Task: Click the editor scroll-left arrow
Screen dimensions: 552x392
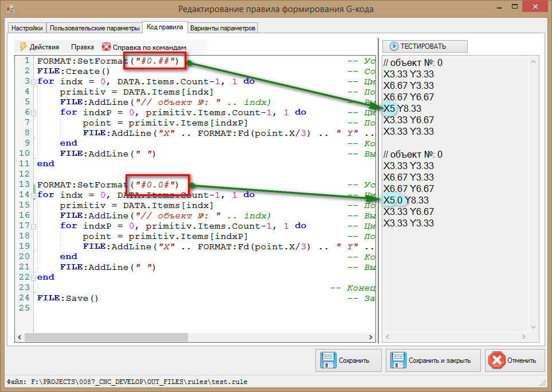Action: (19, 337)
